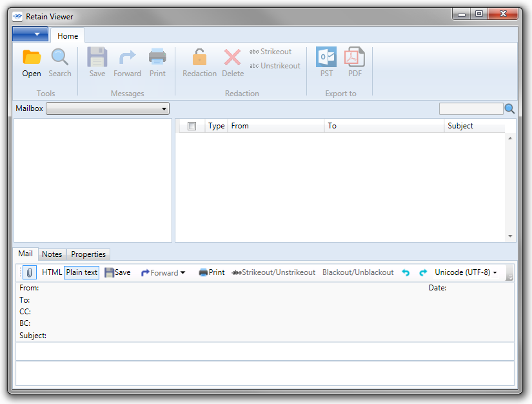Click the blue undo arrow
Screen dimensions: 532x404
click(x=406, y=272)
